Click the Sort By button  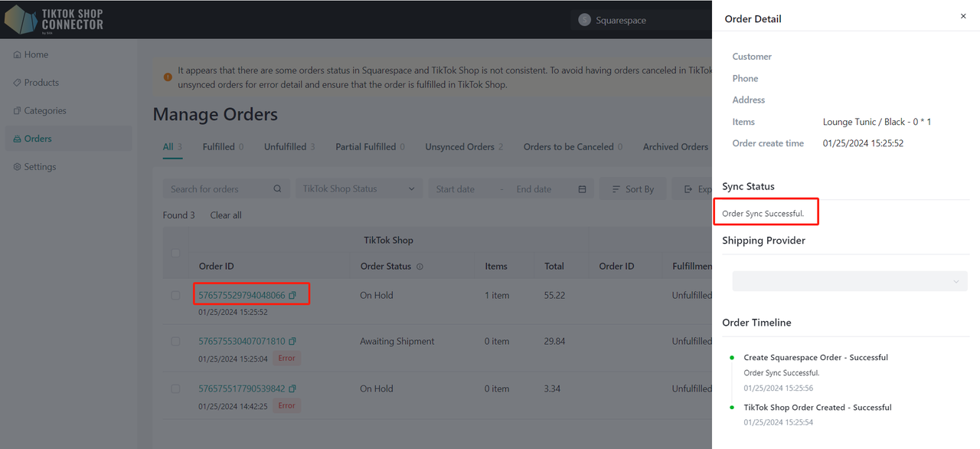tap(633, 189)
